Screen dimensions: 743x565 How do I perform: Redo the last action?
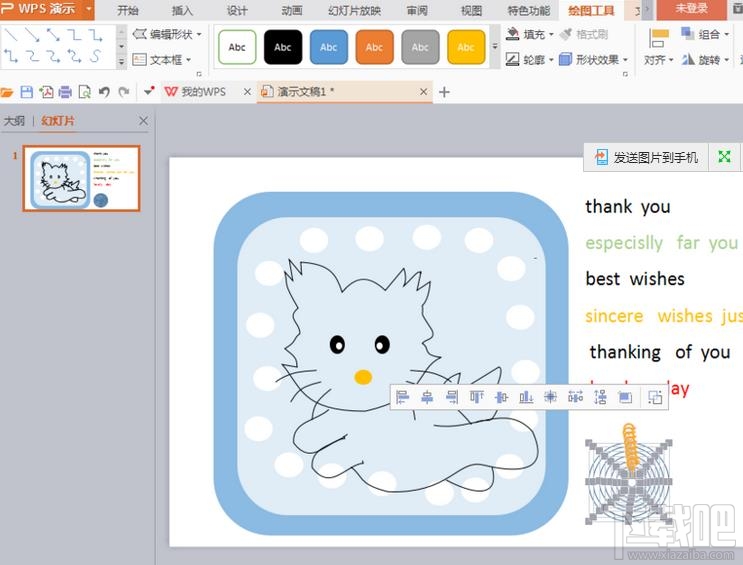pos(124,92)
